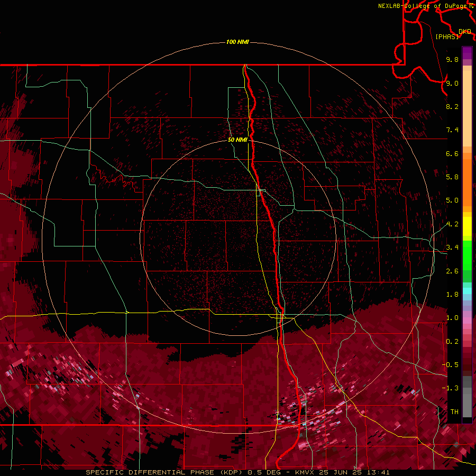Select the 3.4 value on the scale
The height and width of the screenshot is (476, 476).
(452, 248)
